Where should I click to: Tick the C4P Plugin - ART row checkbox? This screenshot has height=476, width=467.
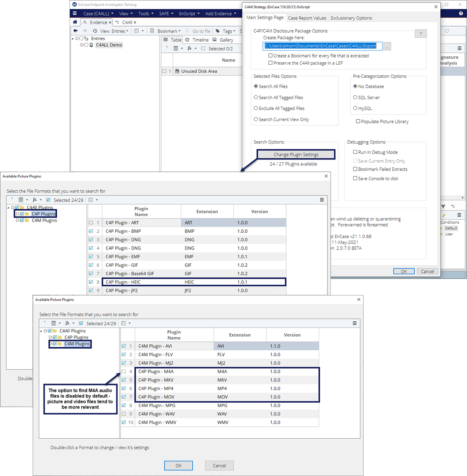coord(91,223)
